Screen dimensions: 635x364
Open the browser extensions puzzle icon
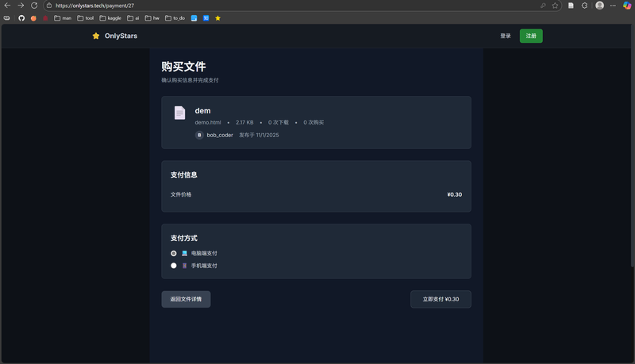click(x=584, y=6)
